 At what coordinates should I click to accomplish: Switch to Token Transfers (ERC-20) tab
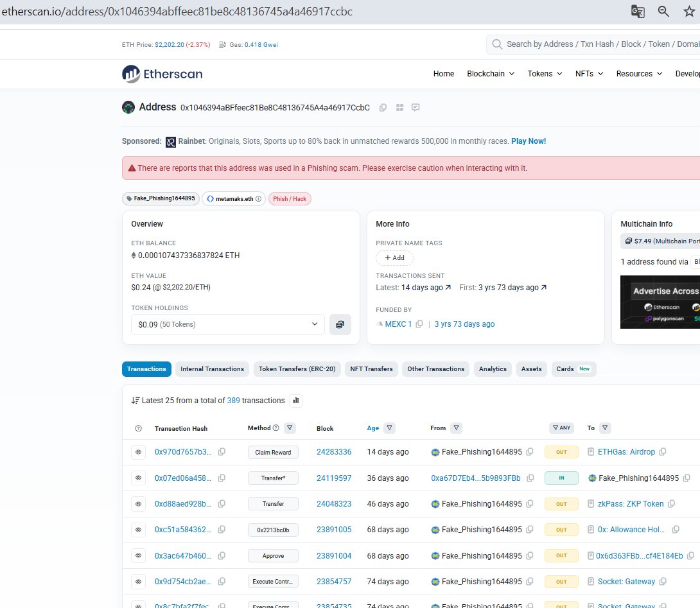(297, 369)
